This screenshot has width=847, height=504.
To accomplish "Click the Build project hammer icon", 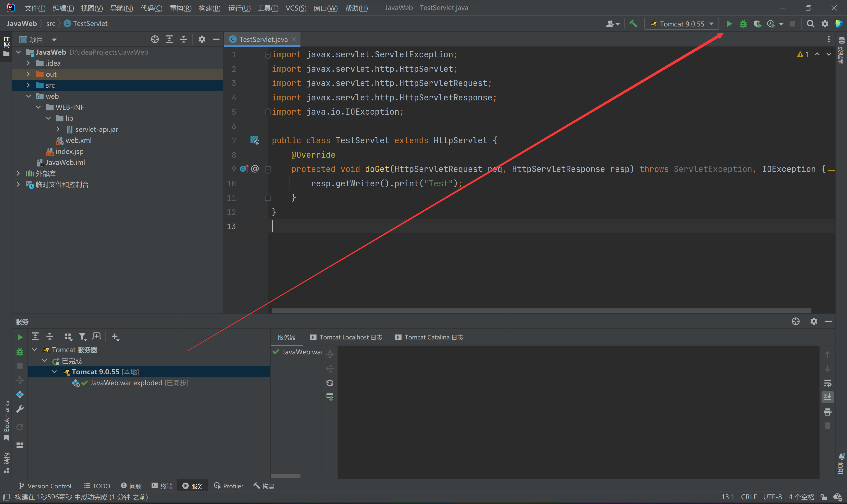I will point(633,24).
